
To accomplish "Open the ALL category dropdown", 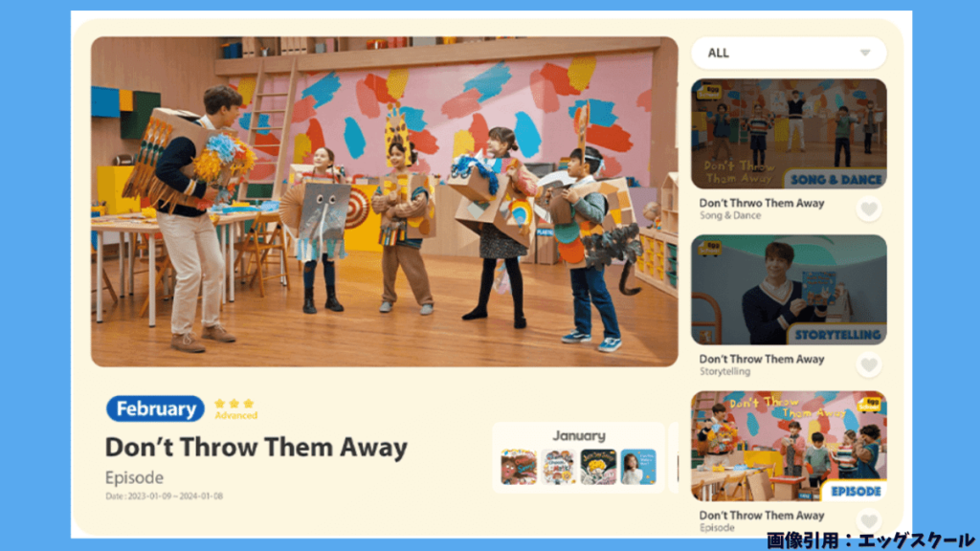I will pos(789,54).
